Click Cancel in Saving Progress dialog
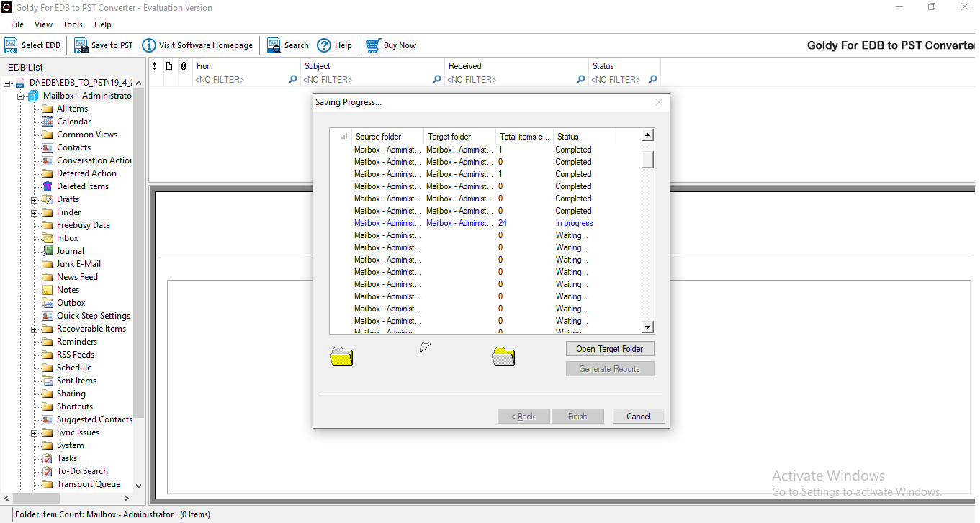This screenshot has width=980, height=523. click(639, 417)
